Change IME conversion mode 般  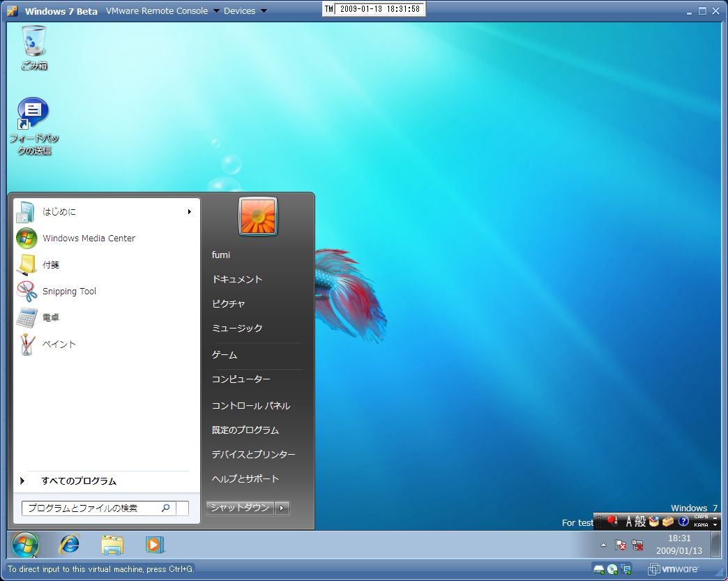[640, 521]
